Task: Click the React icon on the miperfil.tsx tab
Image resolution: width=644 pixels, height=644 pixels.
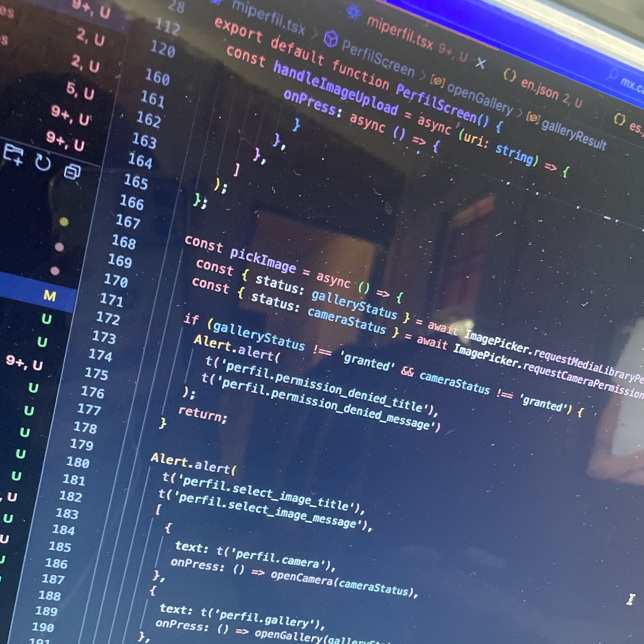Action: [354, 12]
